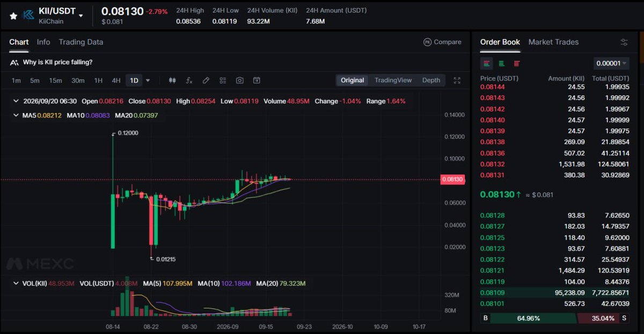Select the 15m timeframe
The image size is (644, 334).
tap(55, 80)
